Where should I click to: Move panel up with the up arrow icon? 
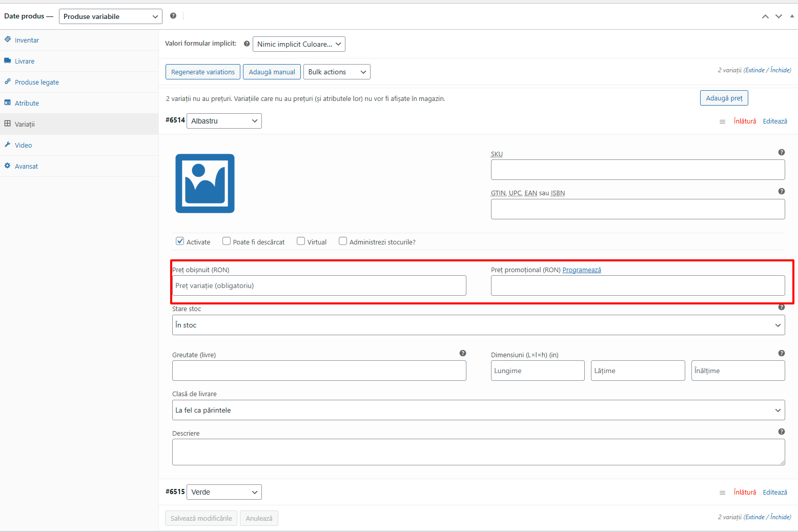(x=765, y=16)
